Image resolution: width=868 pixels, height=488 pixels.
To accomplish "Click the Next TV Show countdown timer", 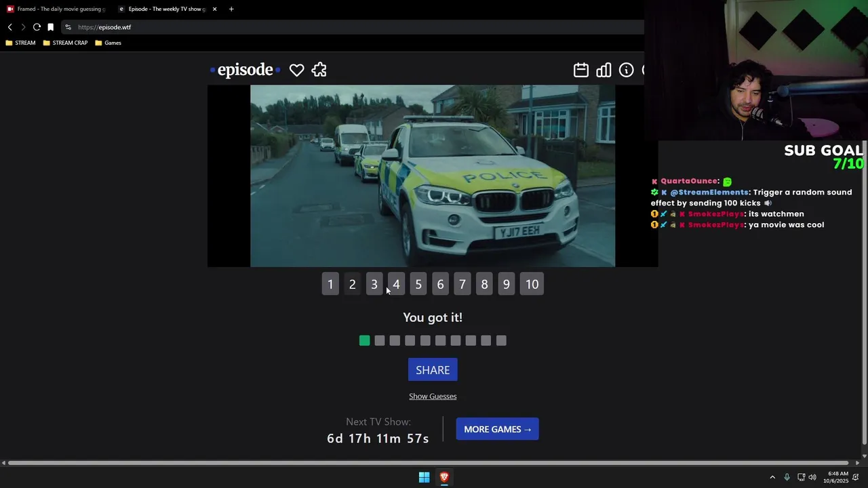I will click(x=378, y=439).
